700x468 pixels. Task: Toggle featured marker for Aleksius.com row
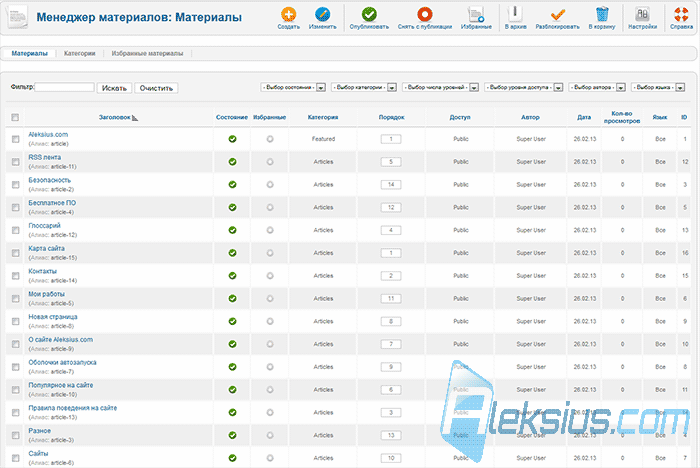[270, 139]
